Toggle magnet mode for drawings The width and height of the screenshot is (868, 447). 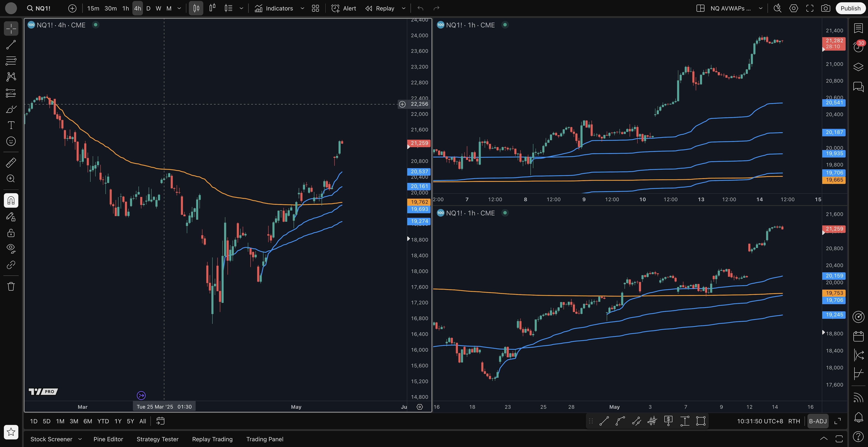11,201
